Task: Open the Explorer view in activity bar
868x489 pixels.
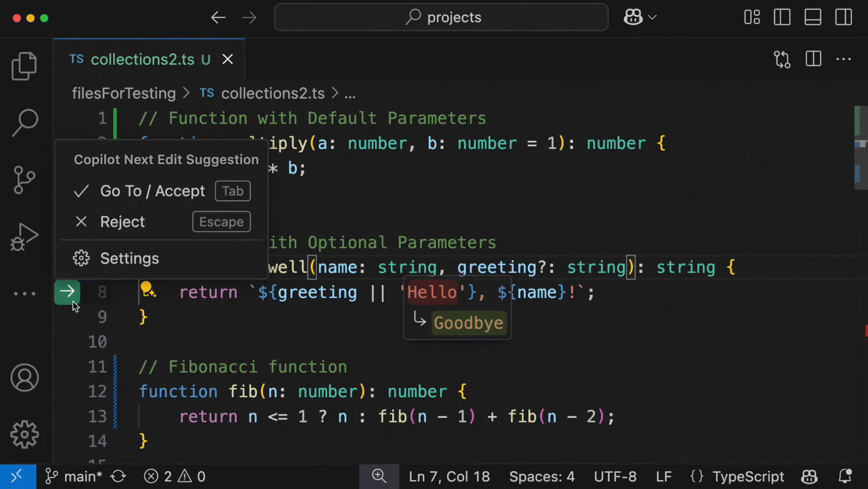Action: coord(24,66)
